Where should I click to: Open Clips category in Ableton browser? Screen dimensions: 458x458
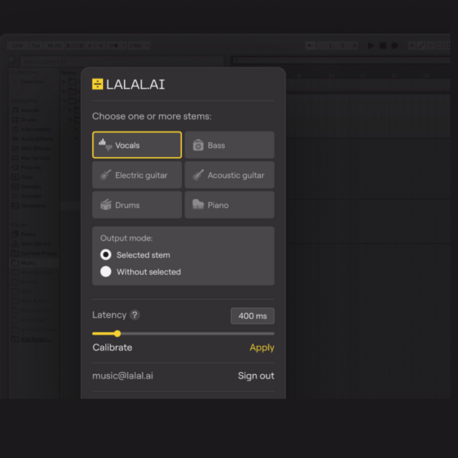(x=23, y=177)
